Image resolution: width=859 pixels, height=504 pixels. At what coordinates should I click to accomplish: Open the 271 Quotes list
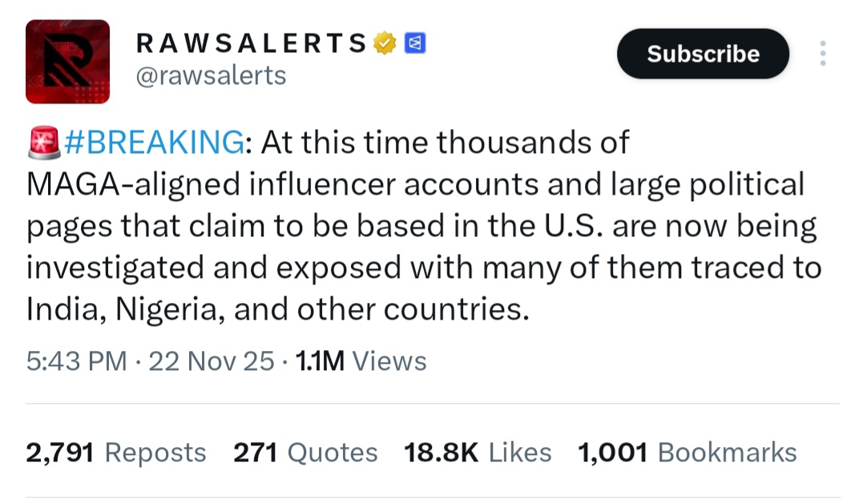tap(305, 453)
